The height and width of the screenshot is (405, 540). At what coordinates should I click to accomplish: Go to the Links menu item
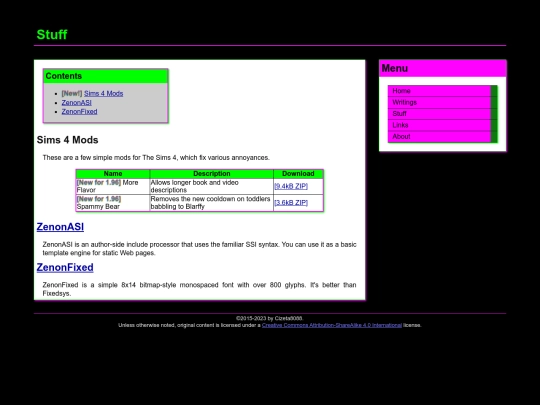(442, 125)
